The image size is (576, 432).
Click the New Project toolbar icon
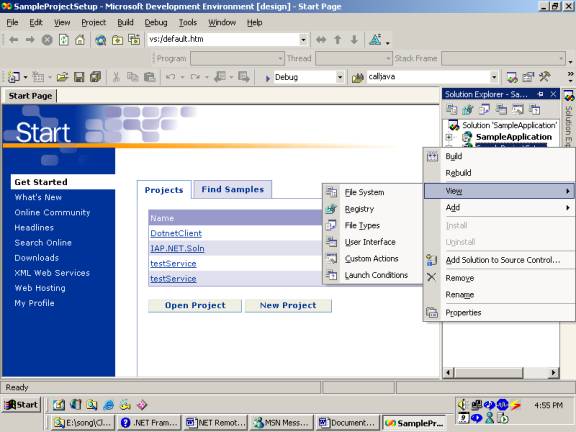point(14,77)
